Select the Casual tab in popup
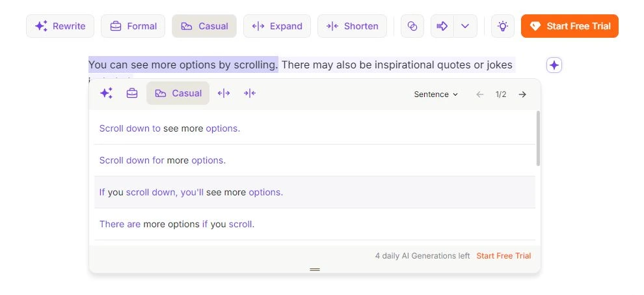The width and height of the screenshot is (644, 295). pyautogui.click(x=178, y=93)
